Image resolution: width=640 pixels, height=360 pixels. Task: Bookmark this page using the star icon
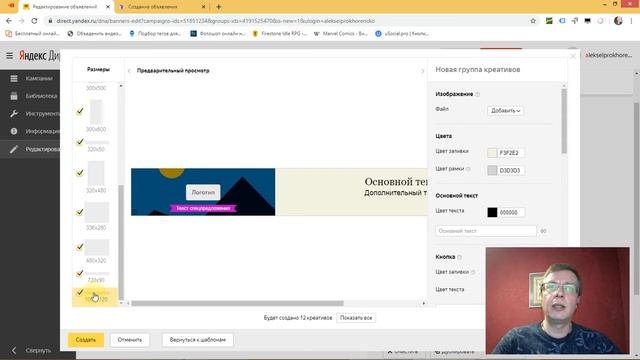533,21
